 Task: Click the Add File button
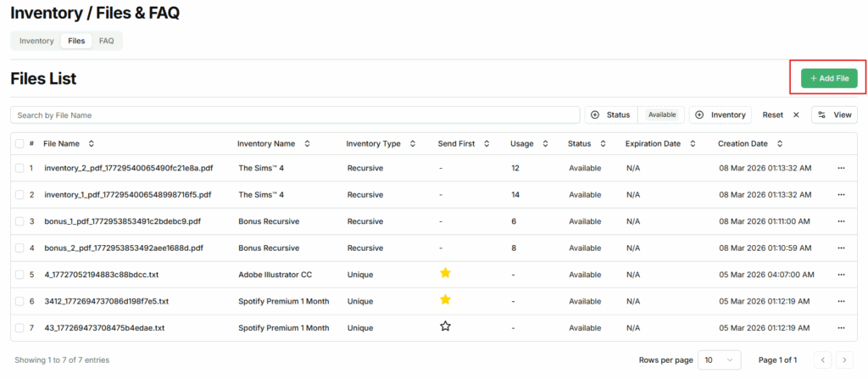pos(829,79)
